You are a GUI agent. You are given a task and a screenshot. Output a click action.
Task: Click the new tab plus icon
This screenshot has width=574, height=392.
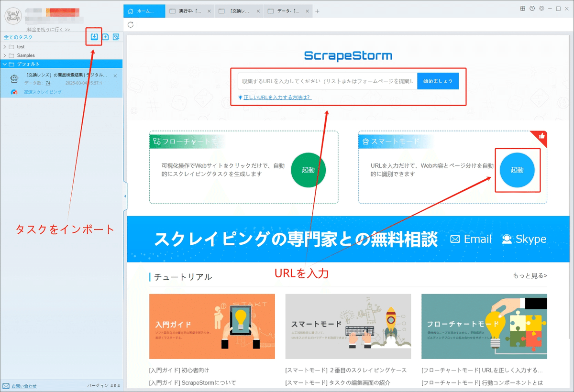point(317,11)
